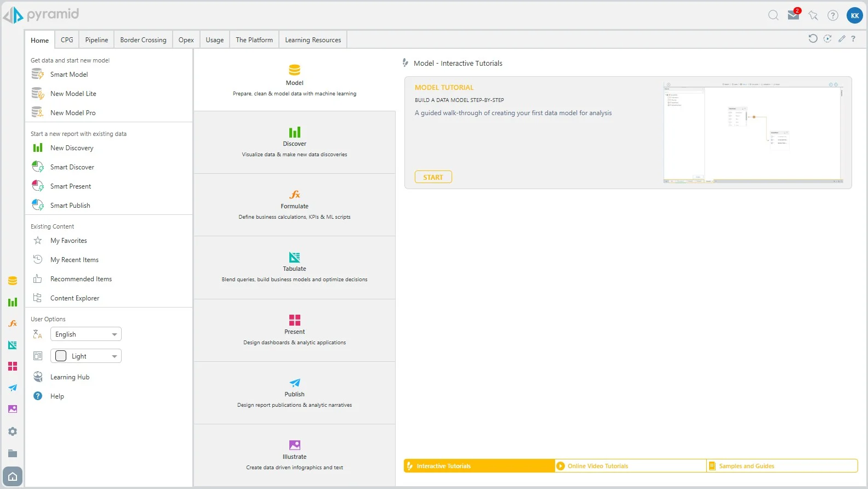Click the START tutorial button
This screenshot has width=868, height=489.
[433, 177]
